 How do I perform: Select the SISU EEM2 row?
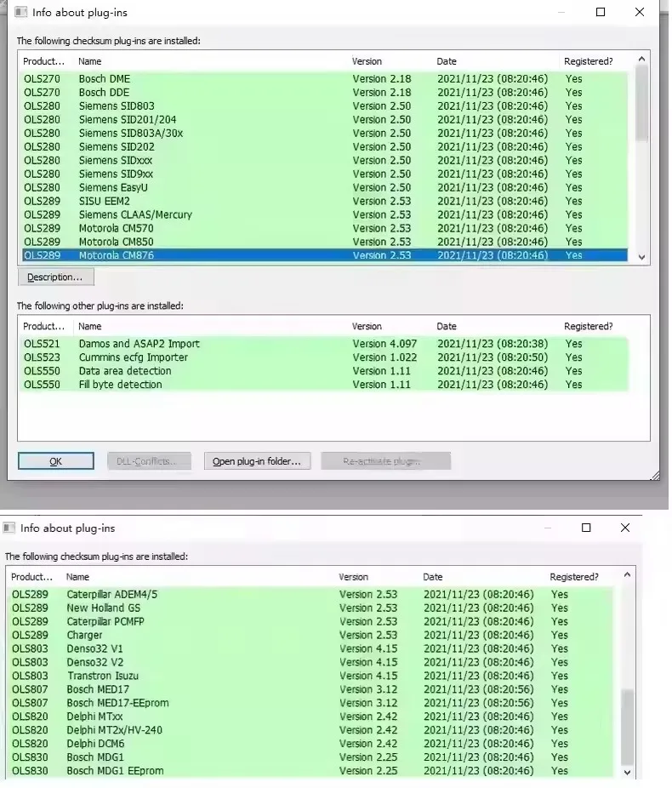(325, 201)
